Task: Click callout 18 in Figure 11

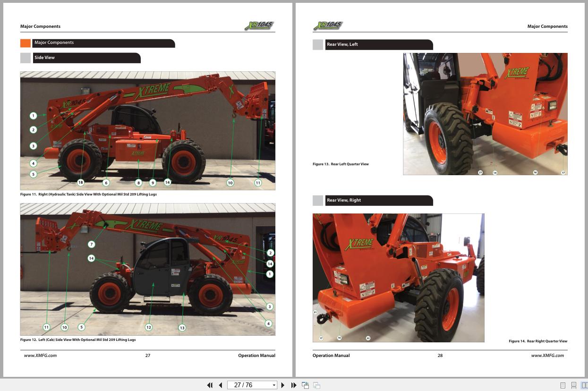Action: coord(80,182)
